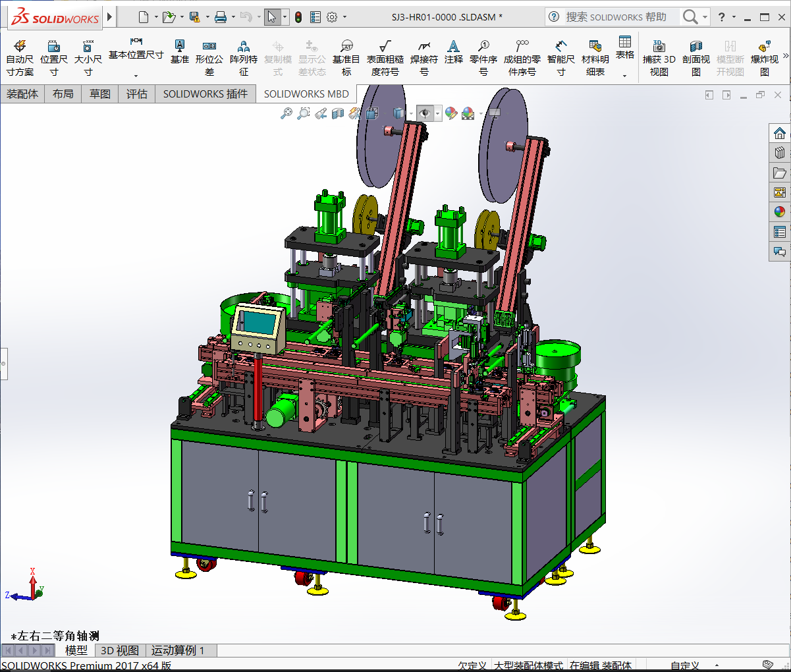Click the heads-up Section View icon
791x672 pixels.
tap(338, 113)
